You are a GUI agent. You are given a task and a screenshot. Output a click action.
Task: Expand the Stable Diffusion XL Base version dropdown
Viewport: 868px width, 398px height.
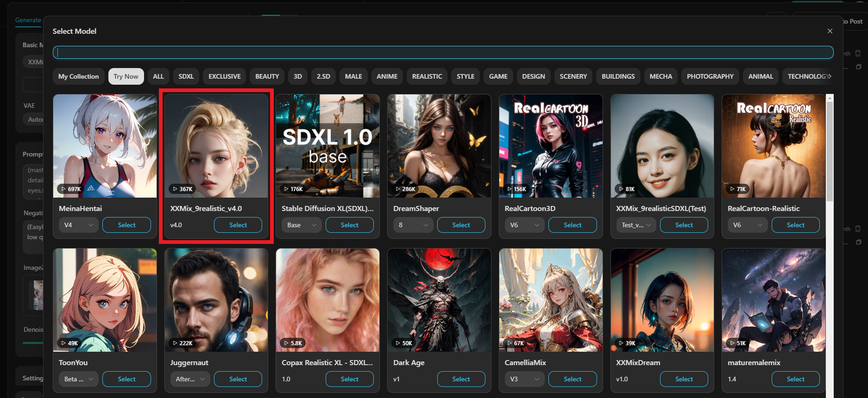pos(301,225)
